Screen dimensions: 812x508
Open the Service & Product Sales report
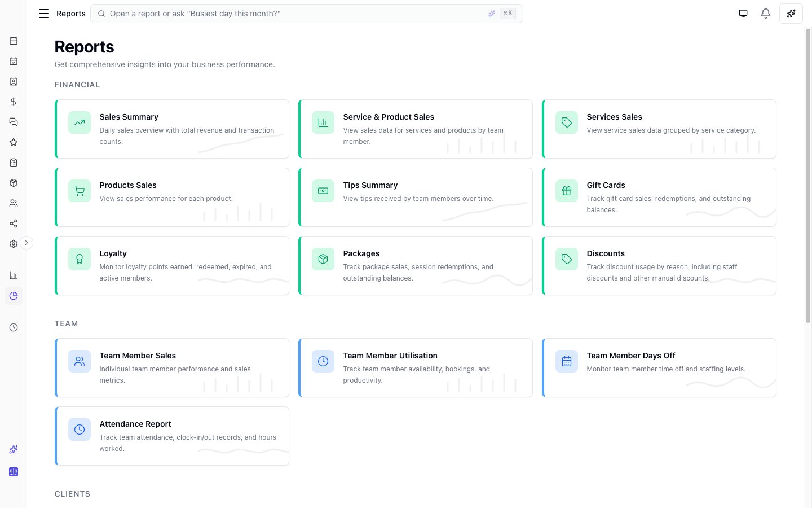pos(416,129)
